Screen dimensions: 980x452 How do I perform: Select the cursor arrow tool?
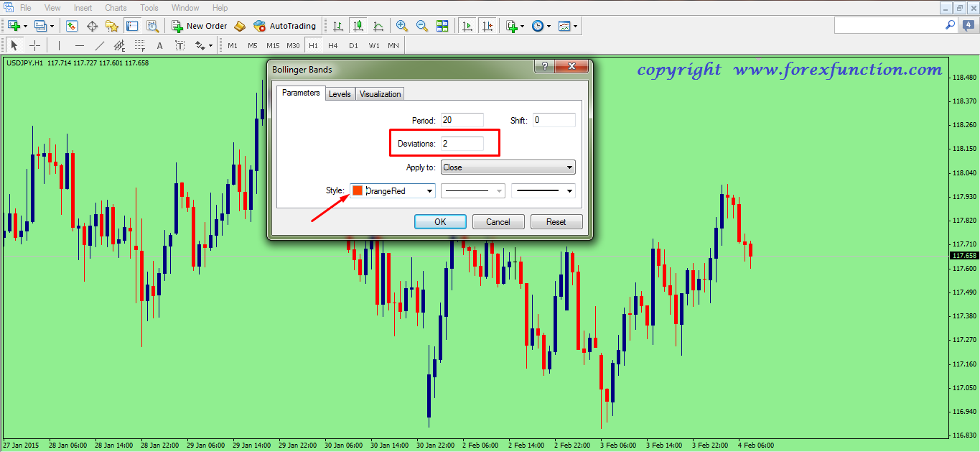[14, 45]
